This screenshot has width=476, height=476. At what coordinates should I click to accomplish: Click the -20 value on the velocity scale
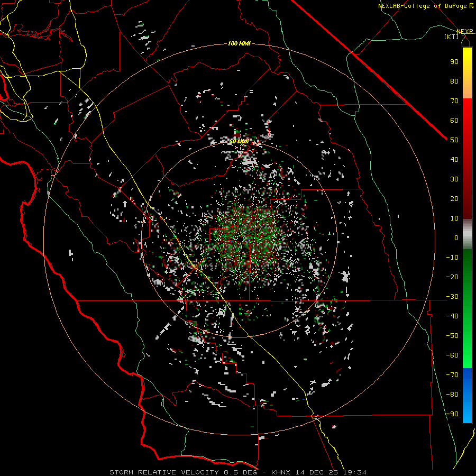[452, 277]
